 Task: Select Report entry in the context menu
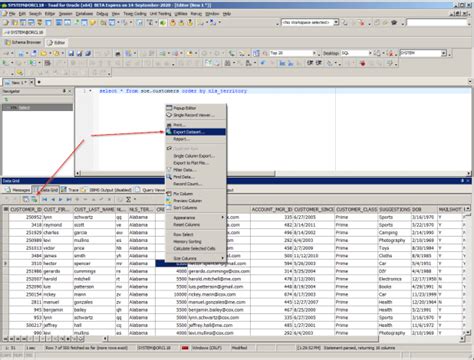coord(196,139)
